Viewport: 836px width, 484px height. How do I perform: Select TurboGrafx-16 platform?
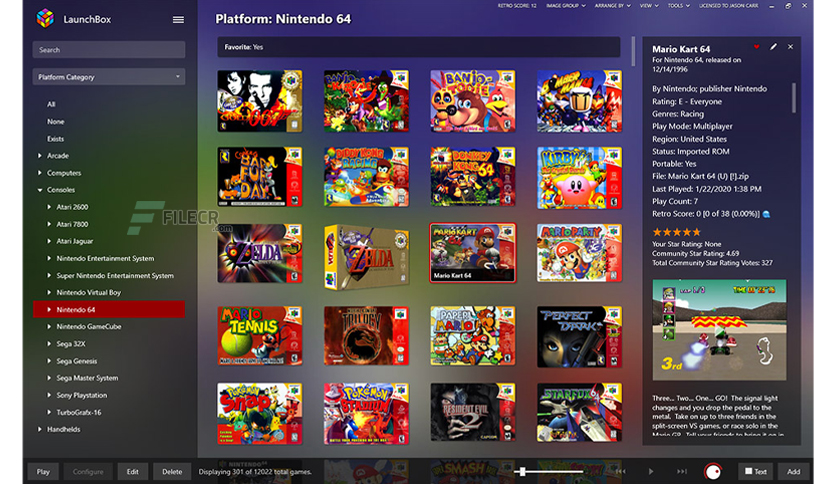click(79, 412)
